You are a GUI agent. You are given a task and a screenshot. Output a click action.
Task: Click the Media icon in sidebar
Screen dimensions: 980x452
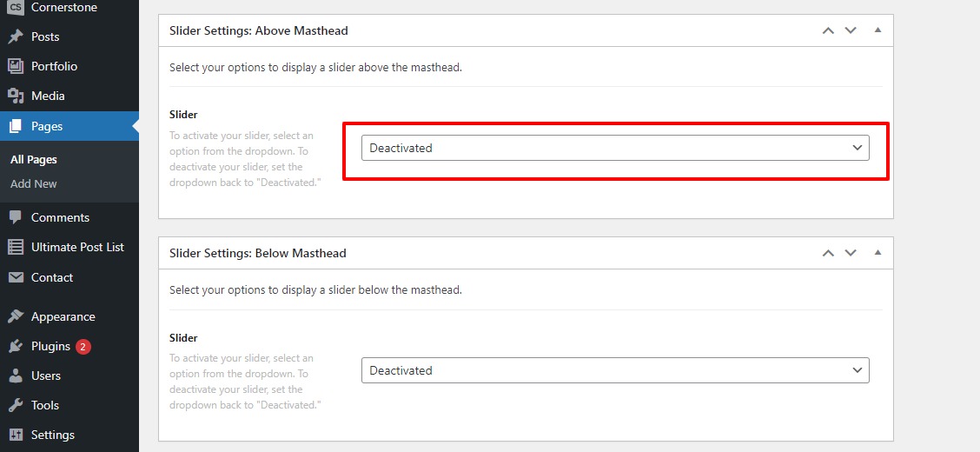click(16, 96)
